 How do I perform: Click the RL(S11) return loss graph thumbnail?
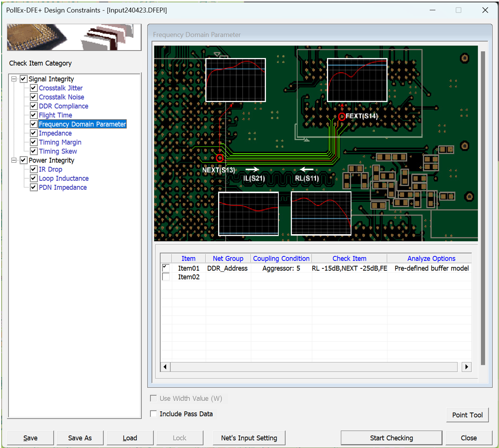click(321, 214)
